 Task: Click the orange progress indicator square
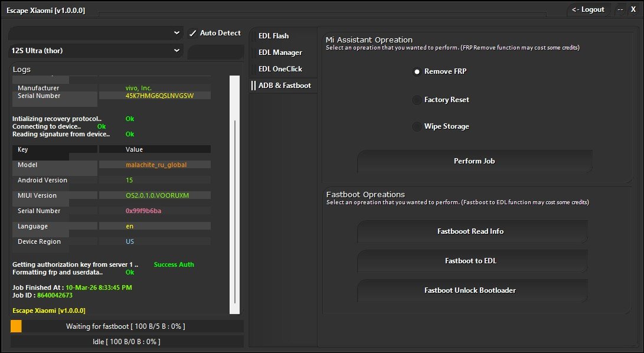tap(15, 326)
